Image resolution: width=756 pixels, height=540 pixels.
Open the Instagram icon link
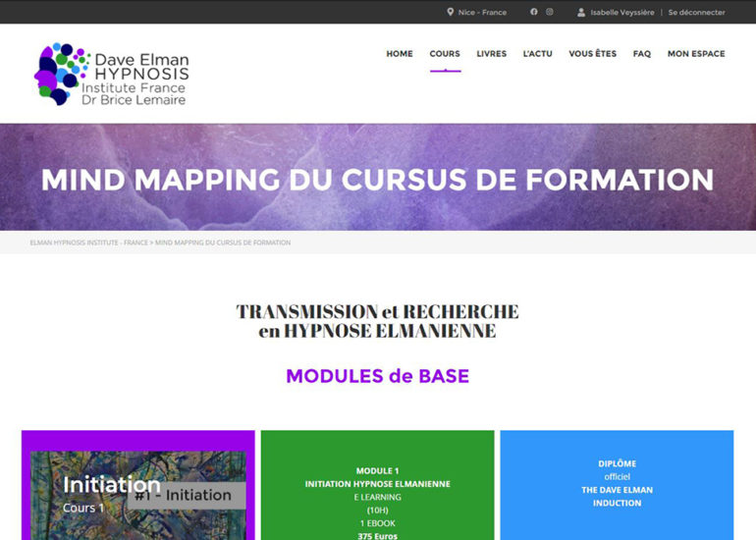pyautogui.click(x=549, y=12)
